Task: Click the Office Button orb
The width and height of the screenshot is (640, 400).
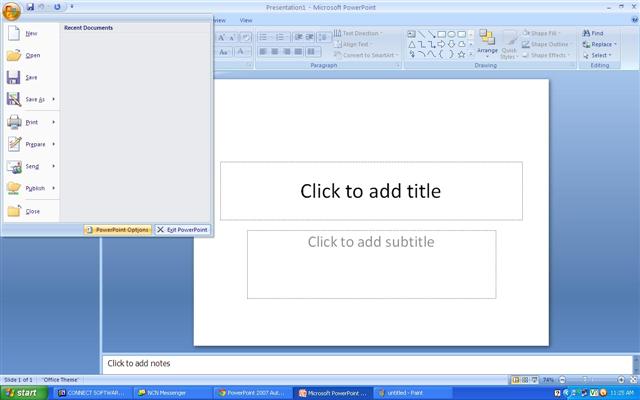Action: [11, 9]
